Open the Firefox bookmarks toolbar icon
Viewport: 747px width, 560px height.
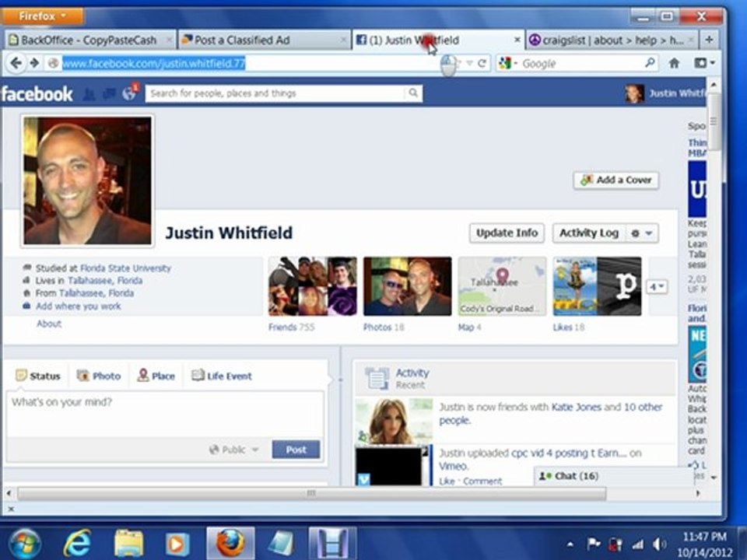(x=700, y=63)
